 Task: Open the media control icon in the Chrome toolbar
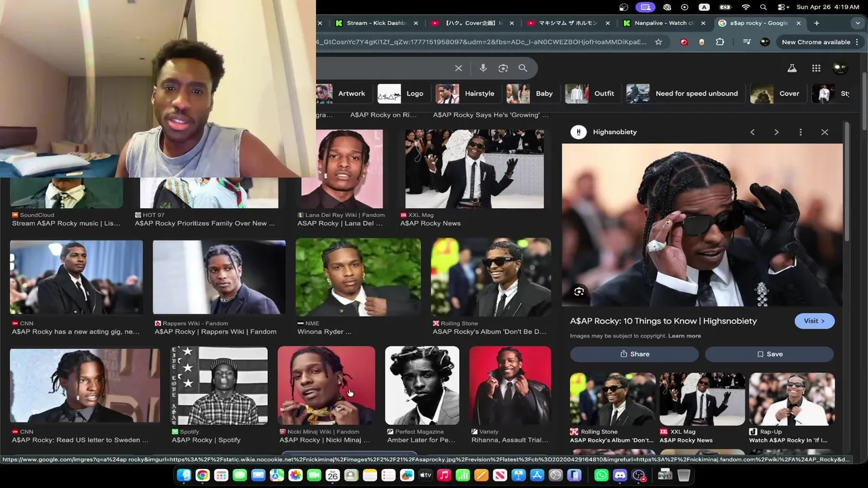click(747, 42)
